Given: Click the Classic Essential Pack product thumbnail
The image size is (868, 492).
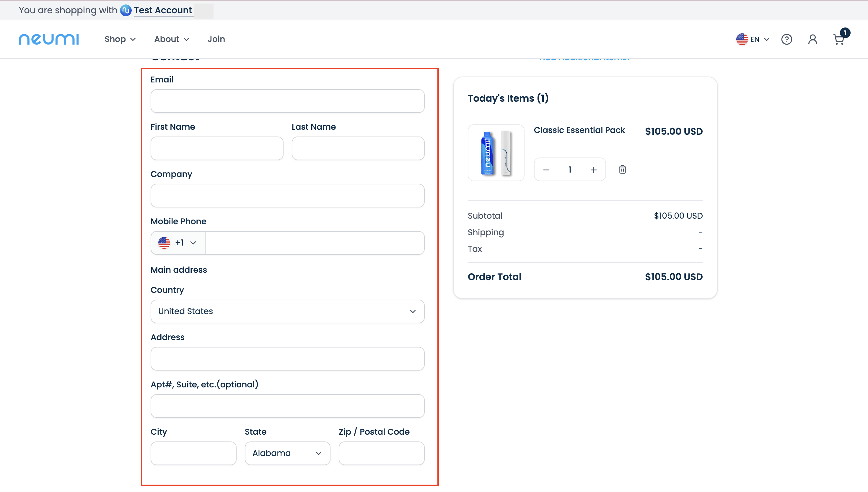Looking at the screenshot, I should tap(496, 153).
